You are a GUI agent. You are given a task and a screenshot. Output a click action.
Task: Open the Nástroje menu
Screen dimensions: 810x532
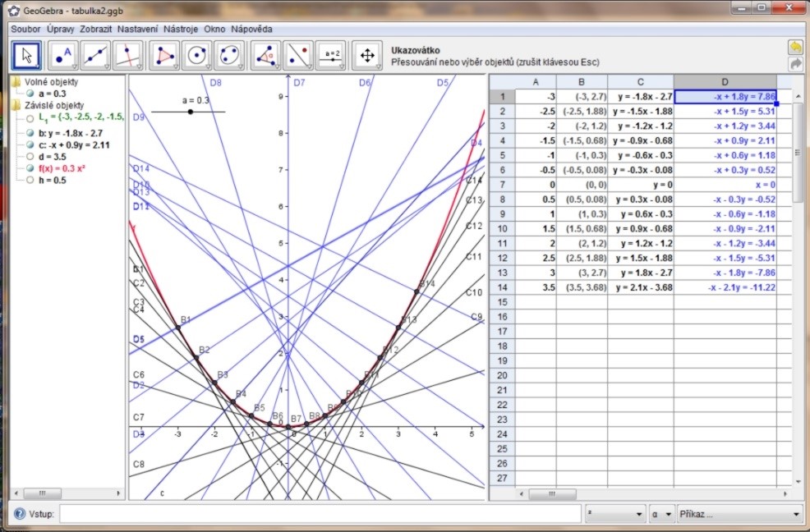[181, 29]
